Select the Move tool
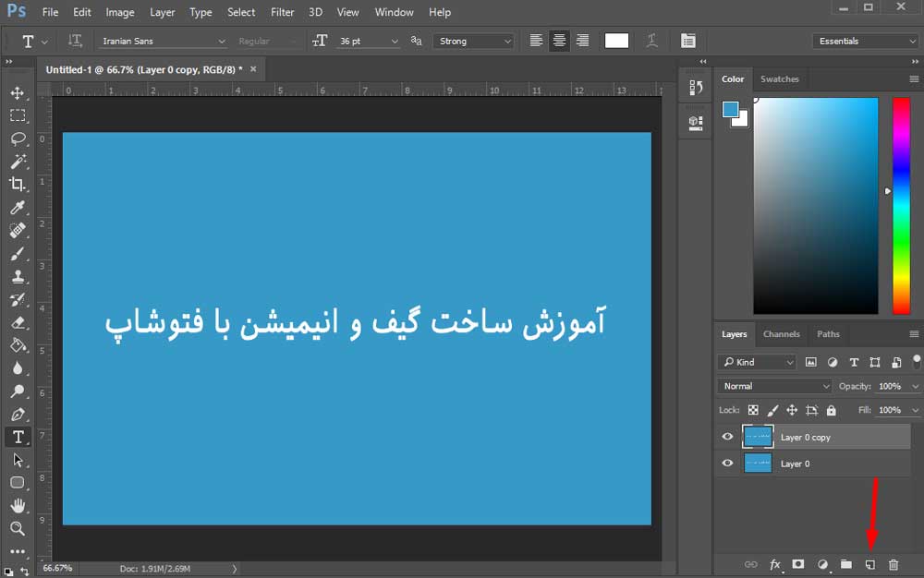The height and width of the screenshot is (578, 924). 18,93
